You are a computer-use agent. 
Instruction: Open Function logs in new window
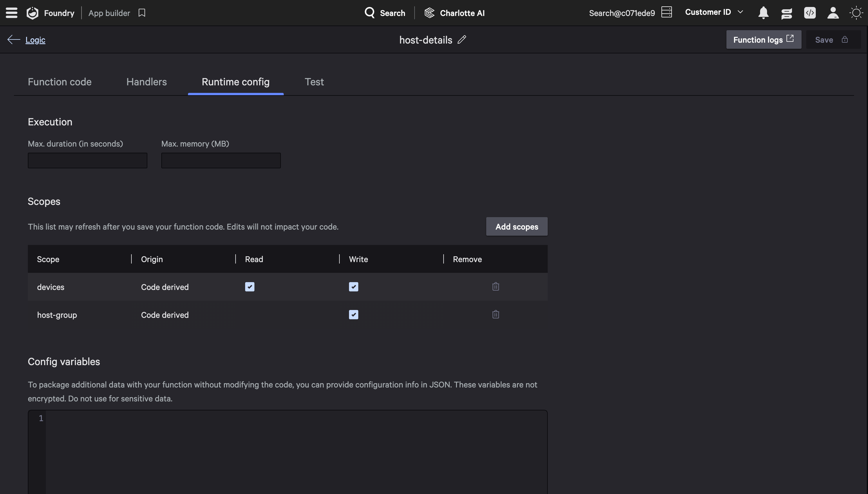(x=763, y=40)
